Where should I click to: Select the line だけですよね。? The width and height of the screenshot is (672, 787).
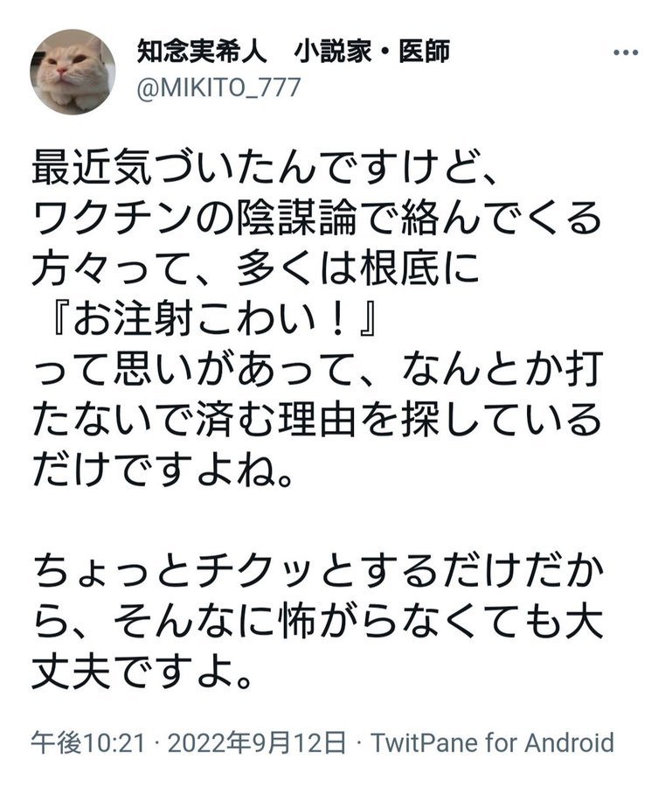pos(163,470)
